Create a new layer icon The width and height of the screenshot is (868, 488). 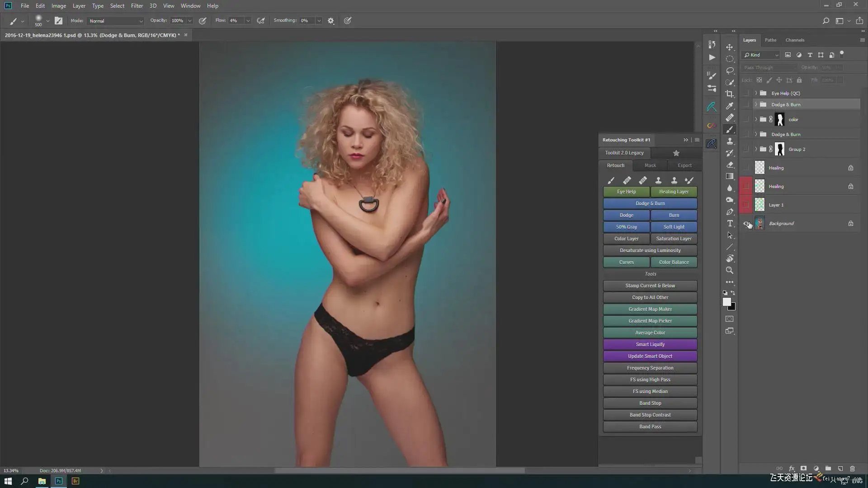pyautogui.click(x=840, y=469)
